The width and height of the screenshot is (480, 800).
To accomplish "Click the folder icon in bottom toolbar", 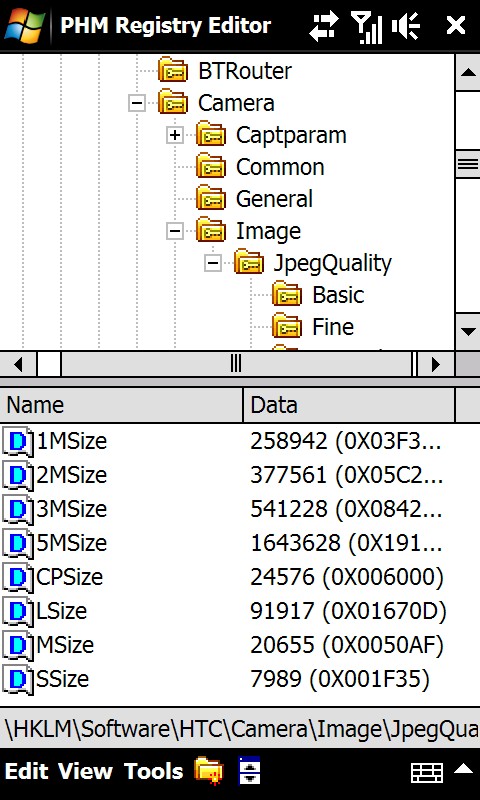I will pyautogui.click(x=209, y=771).
